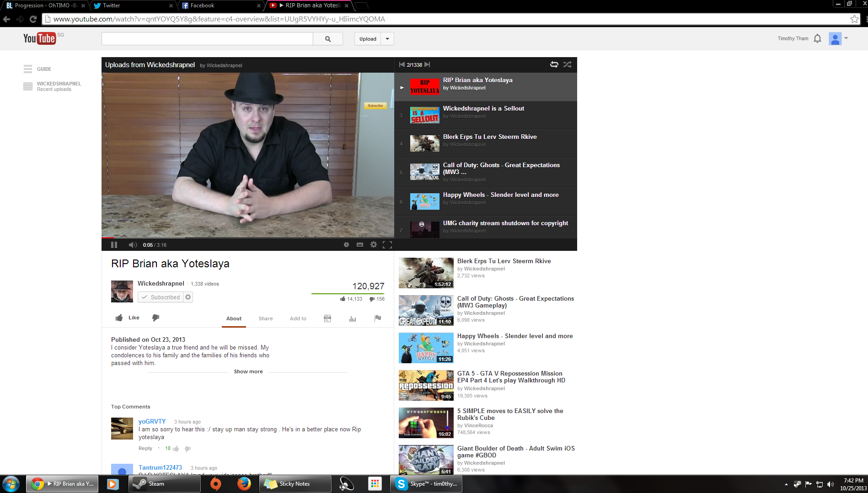Open subscription settings gear
The width and height of the screenshot is (868, 493).
coord(188,297)
